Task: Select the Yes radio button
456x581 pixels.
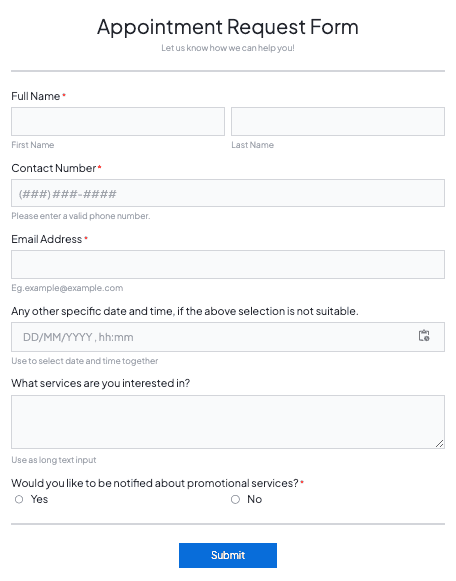Action: click(19, 499)
